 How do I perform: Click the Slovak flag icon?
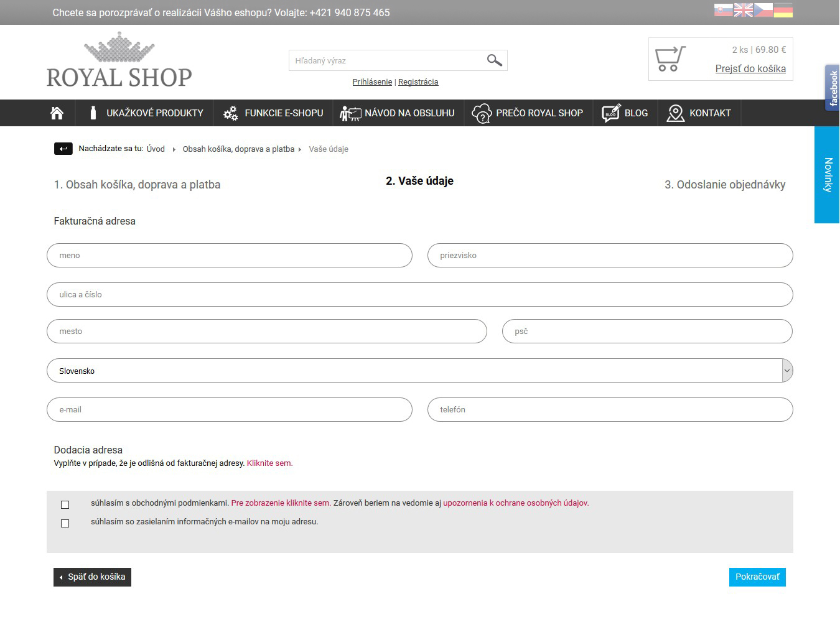pos(723,10)
